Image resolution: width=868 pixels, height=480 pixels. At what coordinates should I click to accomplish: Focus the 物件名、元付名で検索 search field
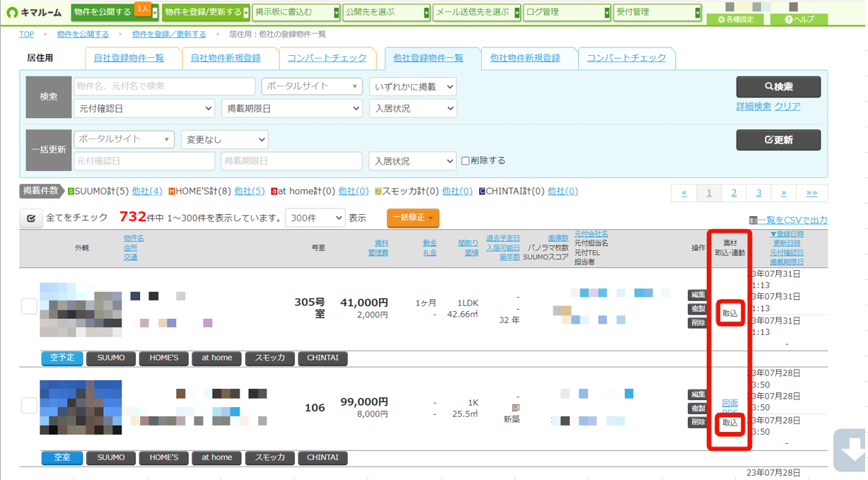pos(165,86)
